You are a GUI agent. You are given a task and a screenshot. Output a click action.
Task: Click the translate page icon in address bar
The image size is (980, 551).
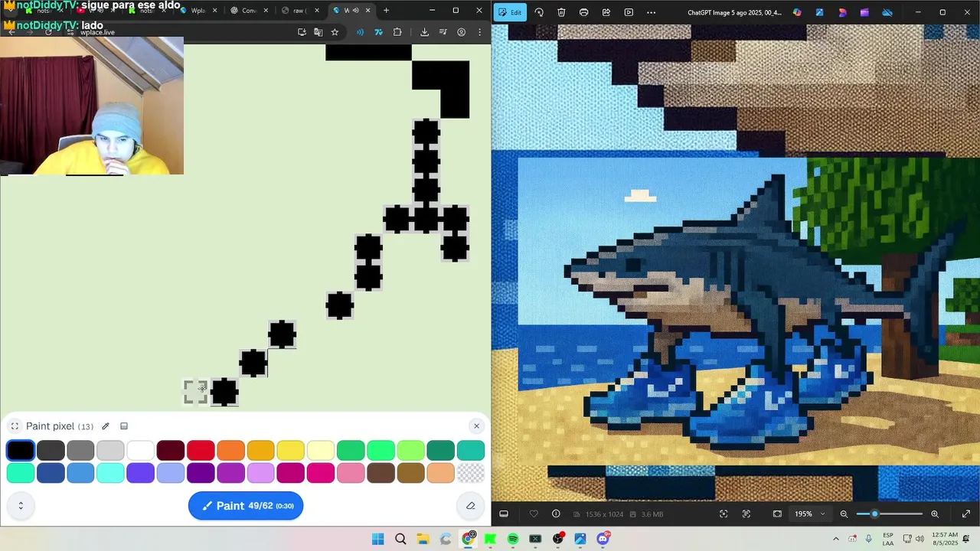click(x=318, y=32)
